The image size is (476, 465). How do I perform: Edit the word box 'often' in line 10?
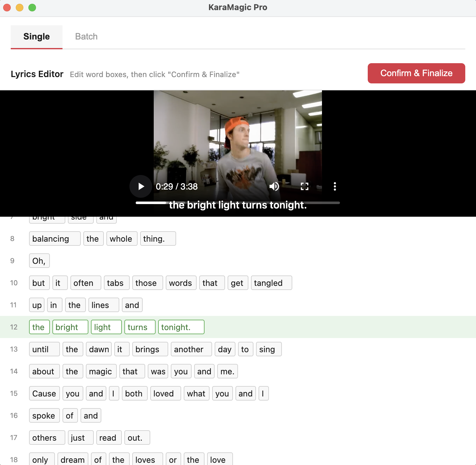(x=86, y=283)
